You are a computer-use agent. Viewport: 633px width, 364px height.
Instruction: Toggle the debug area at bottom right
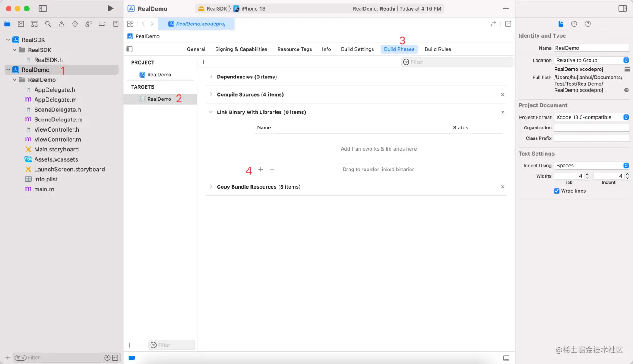click(x=506, y=358)
